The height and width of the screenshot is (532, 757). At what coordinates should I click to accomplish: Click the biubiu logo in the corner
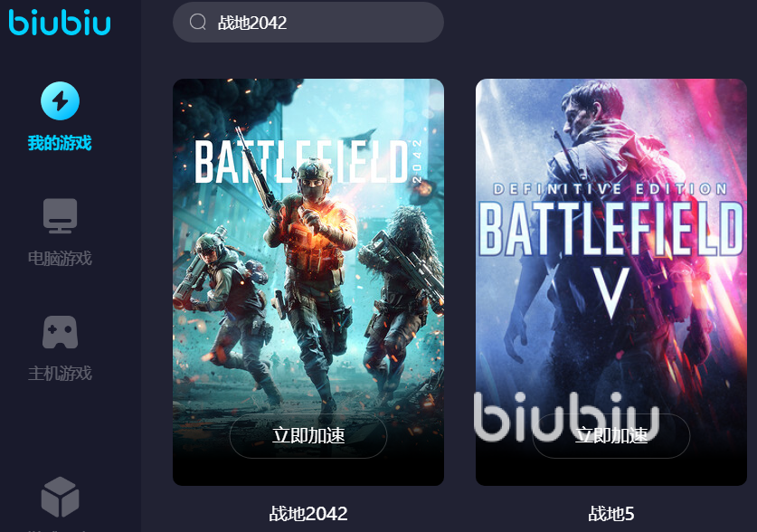point(60,23)
